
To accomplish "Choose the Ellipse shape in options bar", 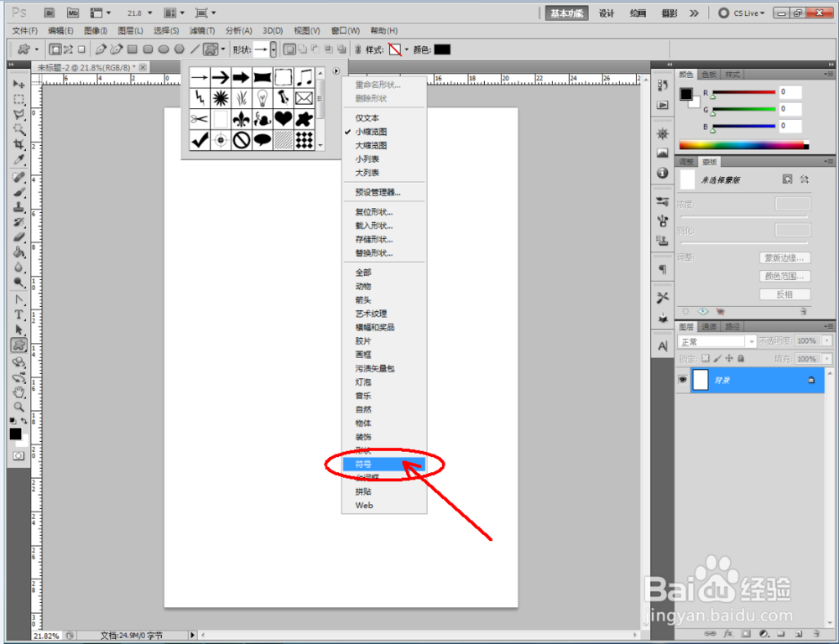I will (164, 49).
